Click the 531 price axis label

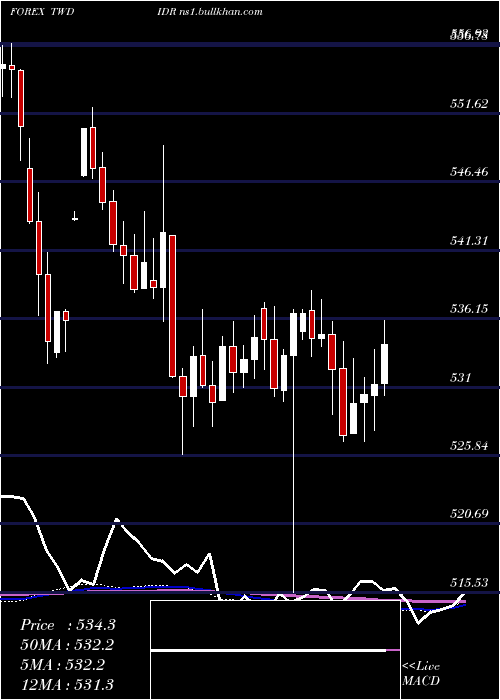point(460,378)
